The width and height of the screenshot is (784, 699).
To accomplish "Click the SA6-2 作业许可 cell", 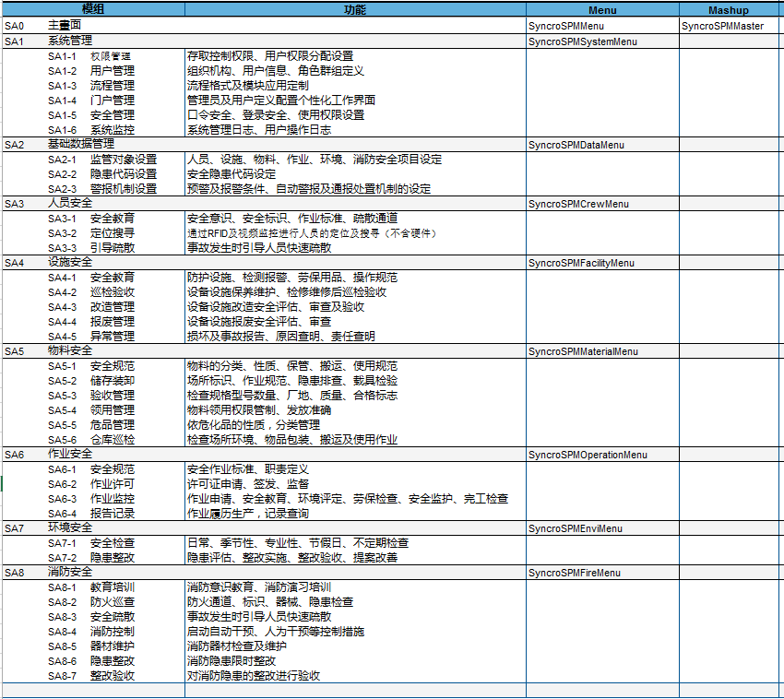I will 93,484.
